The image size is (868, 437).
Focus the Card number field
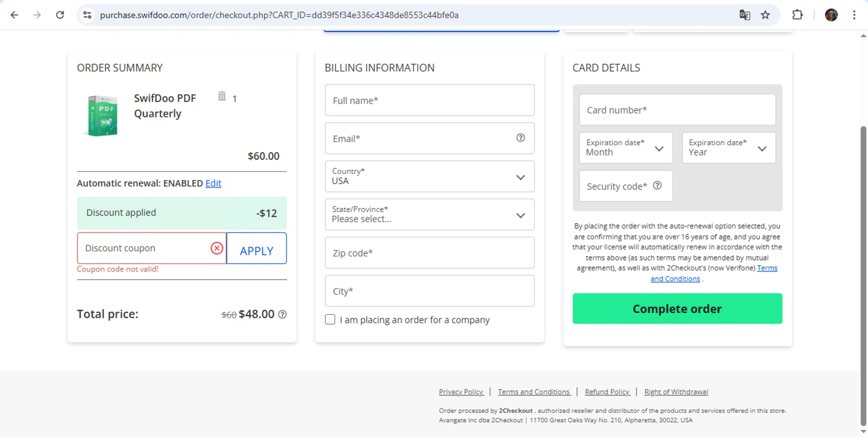677,110
